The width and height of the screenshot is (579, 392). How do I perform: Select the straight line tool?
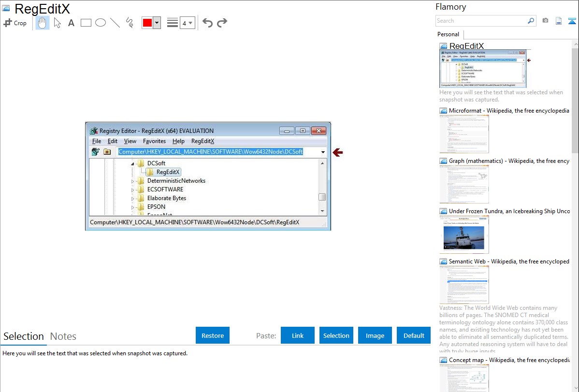115,23
